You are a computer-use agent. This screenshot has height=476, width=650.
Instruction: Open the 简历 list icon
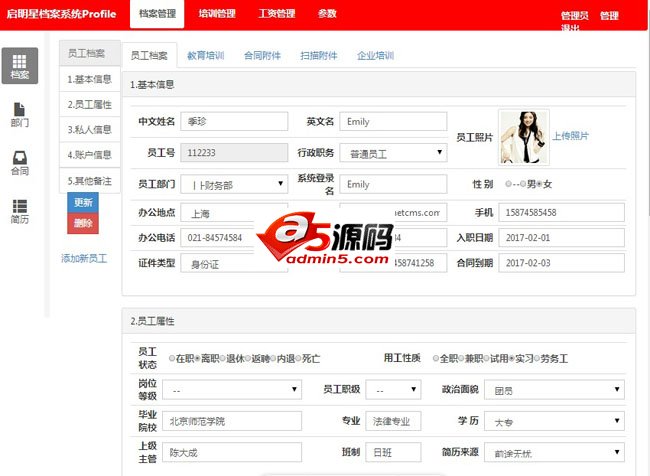point(19,211)
